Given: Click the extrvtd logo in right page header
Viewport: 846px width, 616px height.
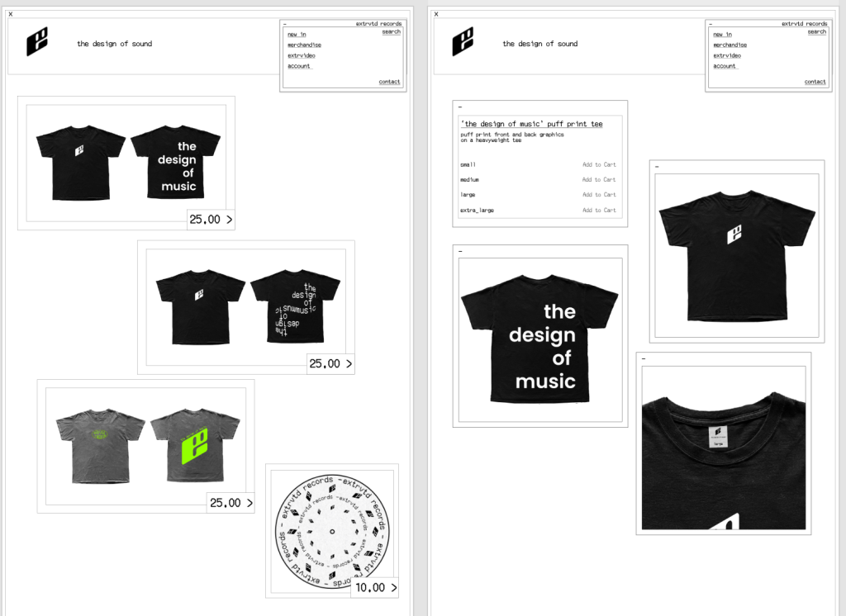Looking at the screenshot, I should click(463, 41).
